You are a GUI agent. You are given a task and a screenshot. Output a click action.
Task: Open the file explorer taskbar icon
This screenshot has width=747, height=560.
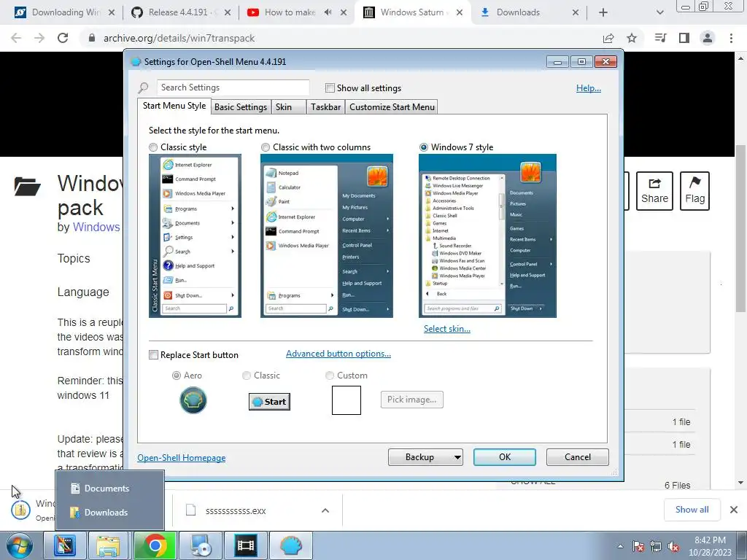click(108, 545)
